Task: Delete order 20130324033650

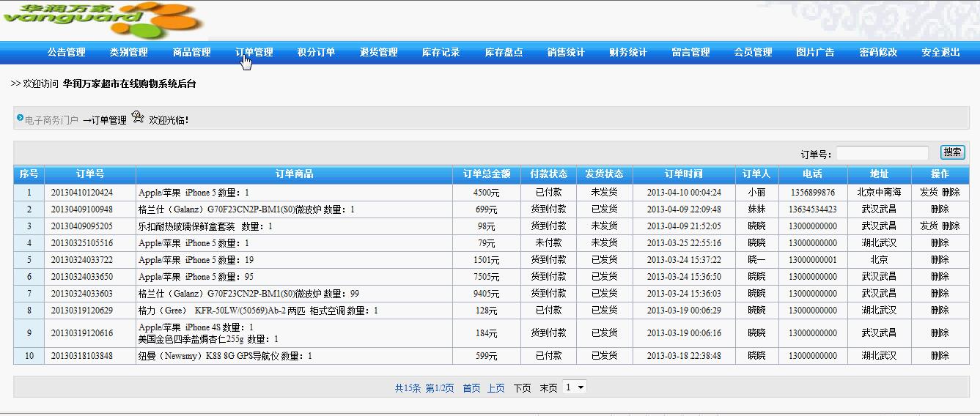Action: [940, 277]
